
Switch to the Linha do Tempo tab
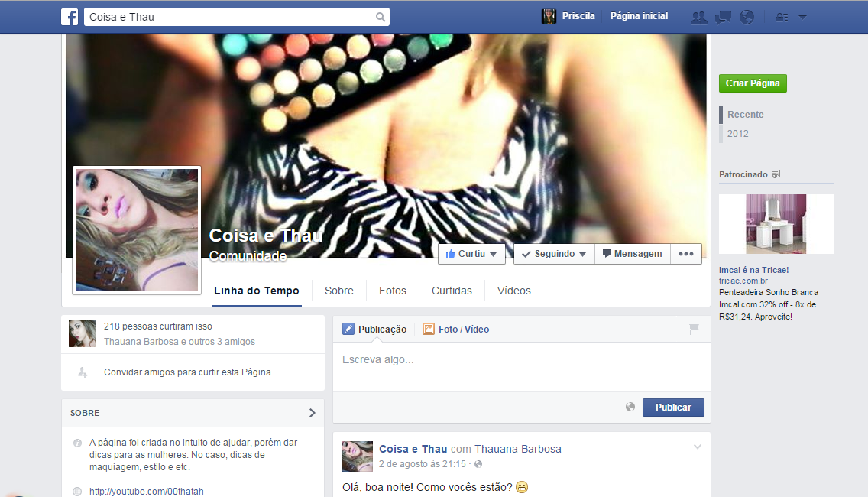(x=257, y=291)
